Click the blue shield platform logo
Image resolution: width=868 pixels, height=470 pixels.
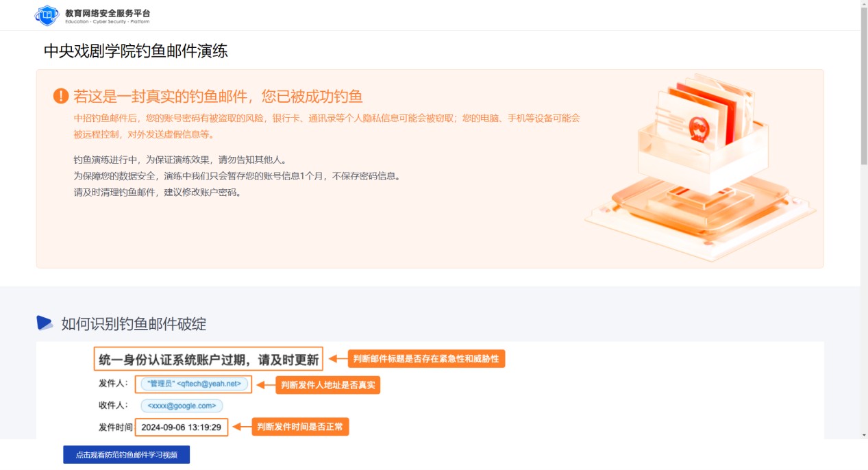[x=47, y=15]
